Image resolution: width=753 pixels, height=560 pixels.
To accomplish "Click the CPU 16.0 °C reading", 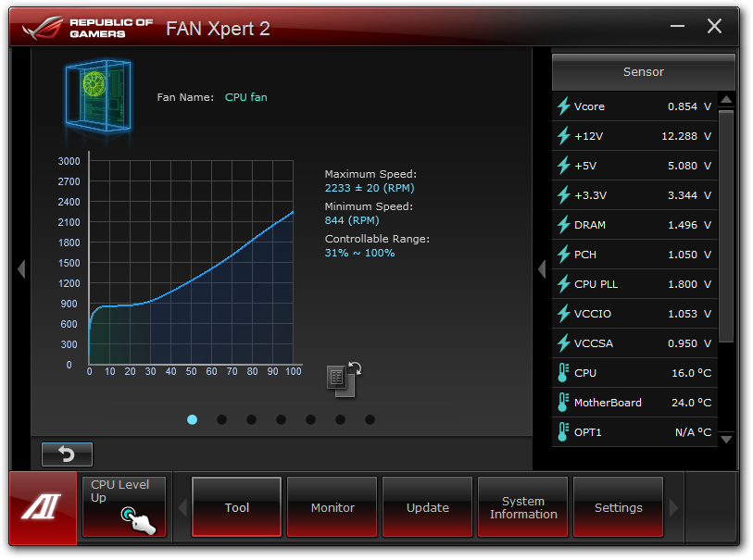I will click(691, 373).
